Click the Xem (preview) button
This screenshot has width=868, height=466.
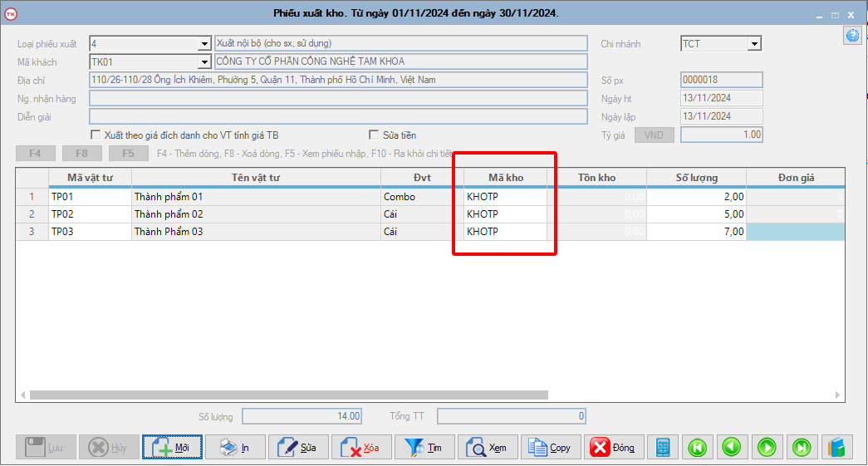(x=488, y=448)
